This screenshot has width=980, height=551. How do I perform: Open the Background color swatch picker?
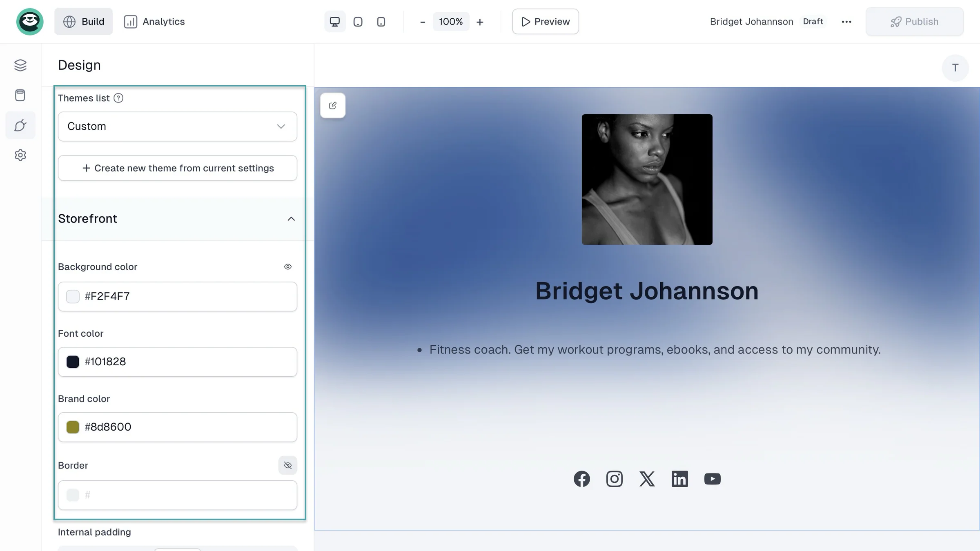click(x=73, y=296)
